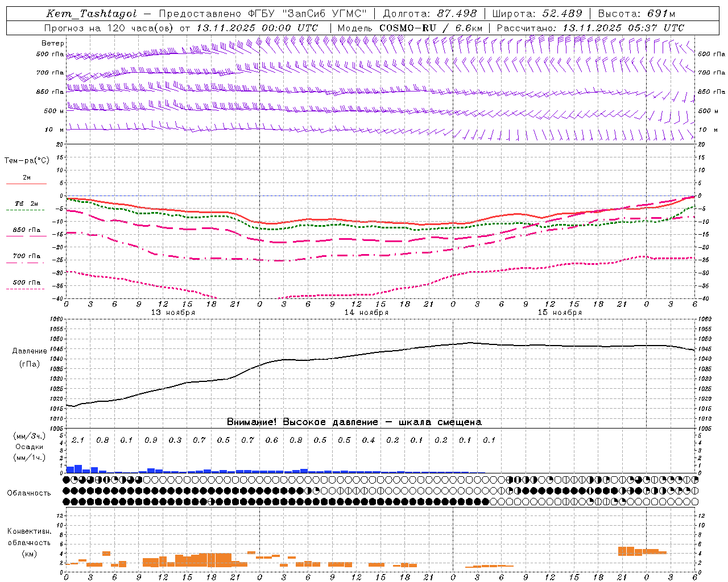Screen dimensions: 728x582
Task: Click the "13 ноября" date label
Action: click(173, 313)
